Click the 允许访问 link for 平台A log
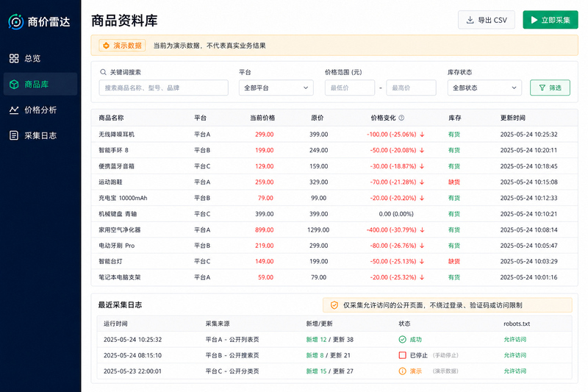The image size is (588, 392). (x=515, y=340)
